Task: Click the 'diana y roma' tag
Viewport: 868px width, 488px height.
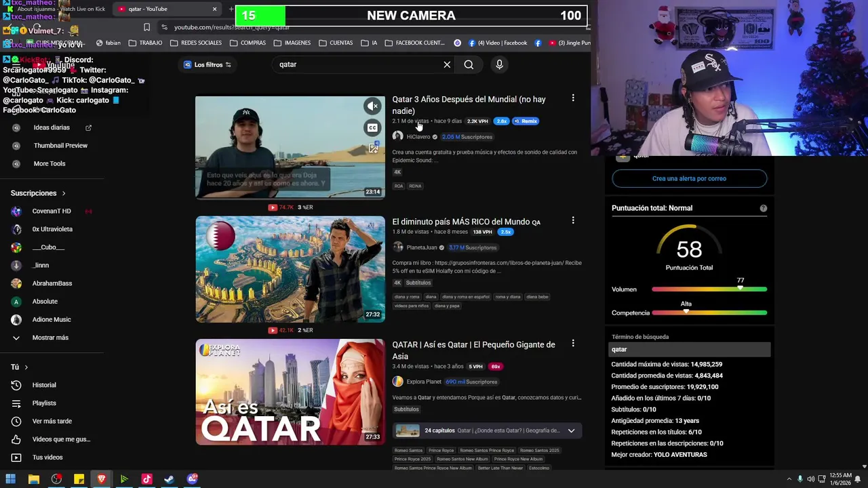Action: (x=407, y=297)
